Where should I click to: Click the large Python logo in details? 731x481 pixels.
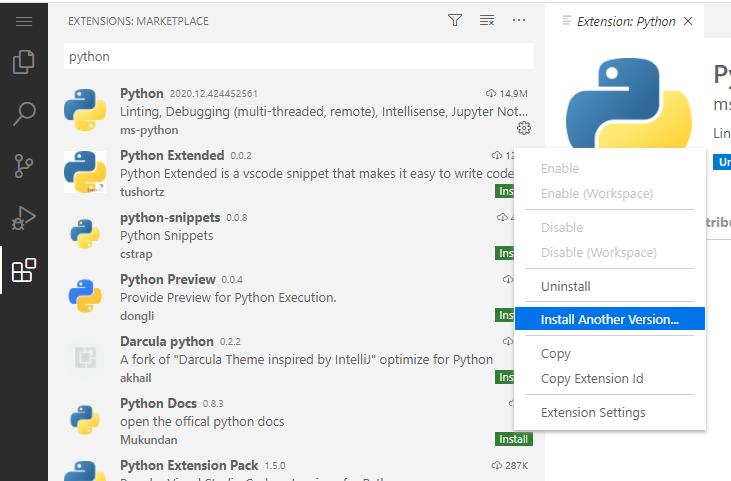(x=628, y=103)
